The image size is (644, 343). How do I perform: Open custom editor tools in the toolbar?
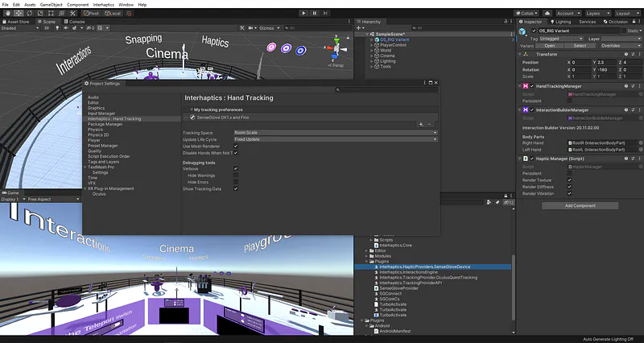tap(72, 13)
